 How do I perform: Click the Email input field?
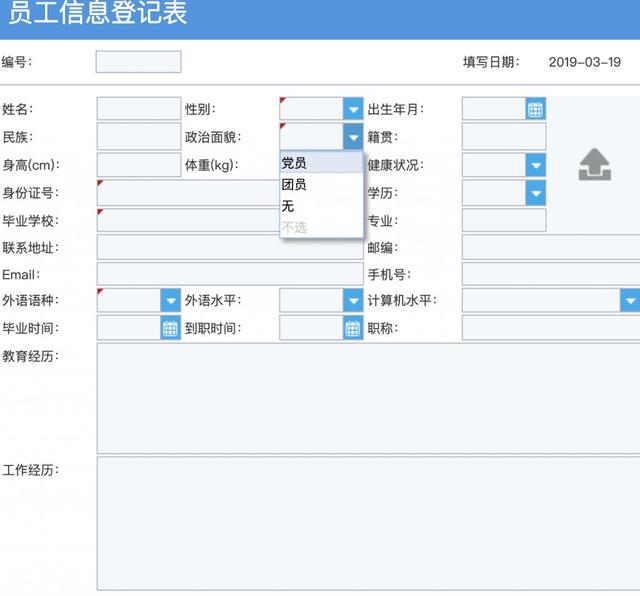(x=230, y=274)
